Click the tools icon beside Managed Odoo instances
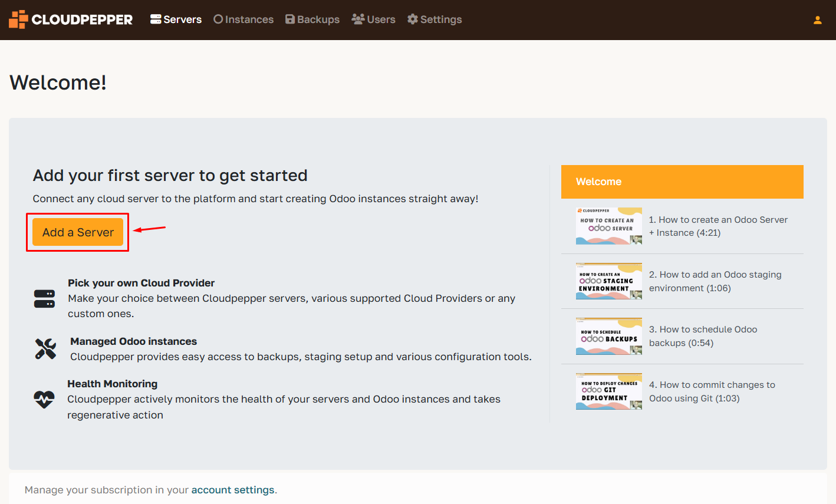836x504 pixels. pyautogui.click(x=45, y=349)
